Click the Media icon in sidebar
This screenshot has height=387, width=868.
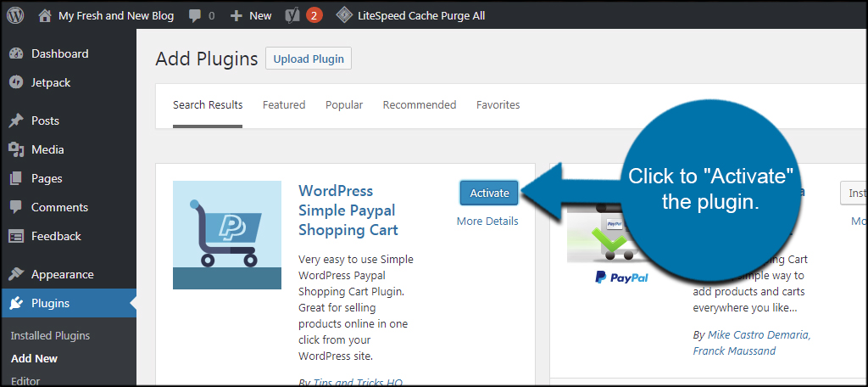[x=16, y=149]
